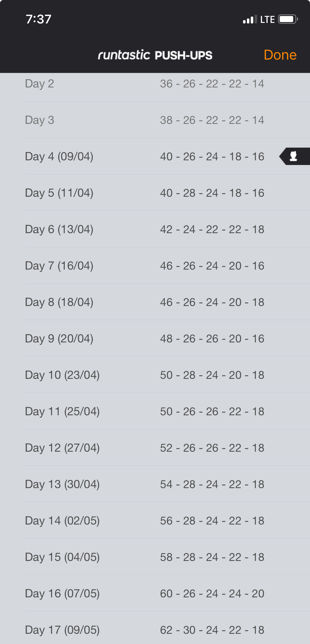Viewport: 310px width, 644px height.
Task: Select the Day 3 training row
Action: tap(155, 120)
